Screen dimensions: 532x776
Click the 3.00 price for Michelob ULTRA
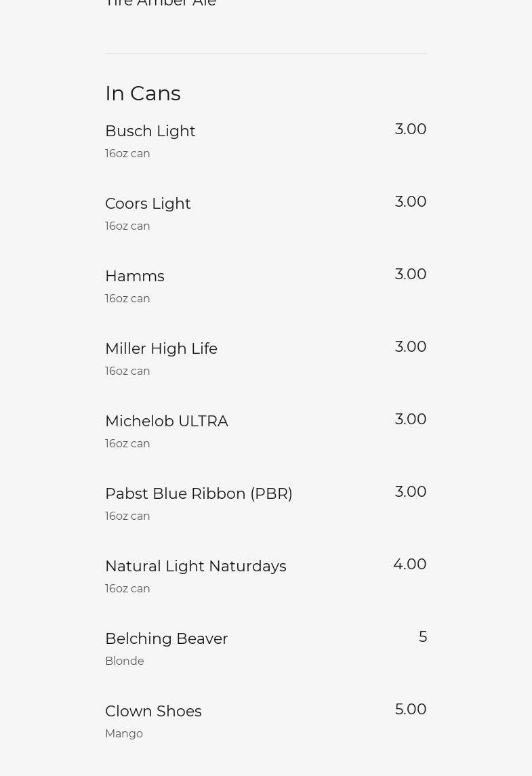pos(411,420)
